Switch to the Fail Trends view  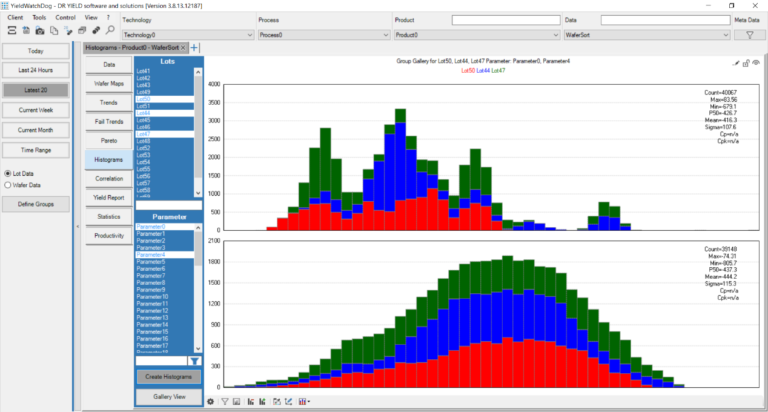coord(109,121)
